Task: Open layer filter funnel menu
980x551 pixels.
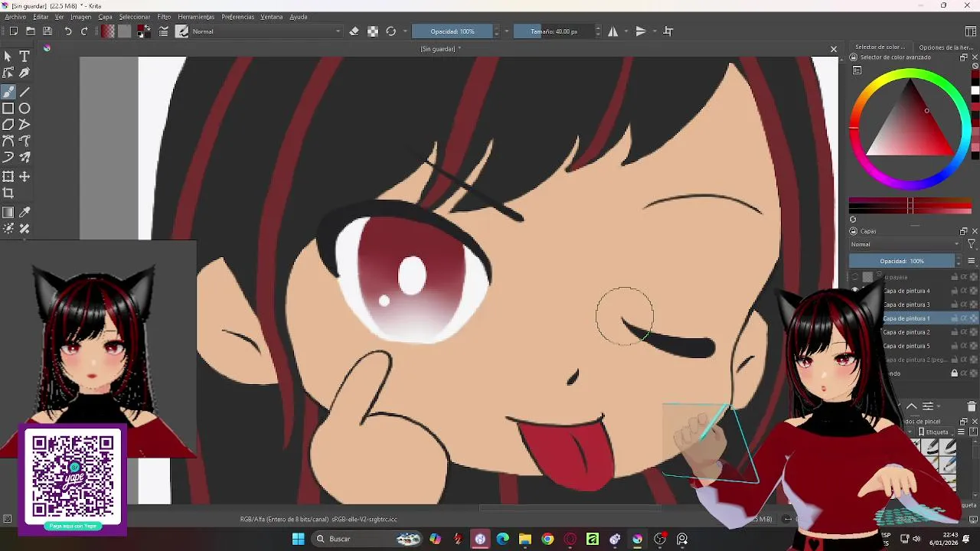Action: (972, 244)
